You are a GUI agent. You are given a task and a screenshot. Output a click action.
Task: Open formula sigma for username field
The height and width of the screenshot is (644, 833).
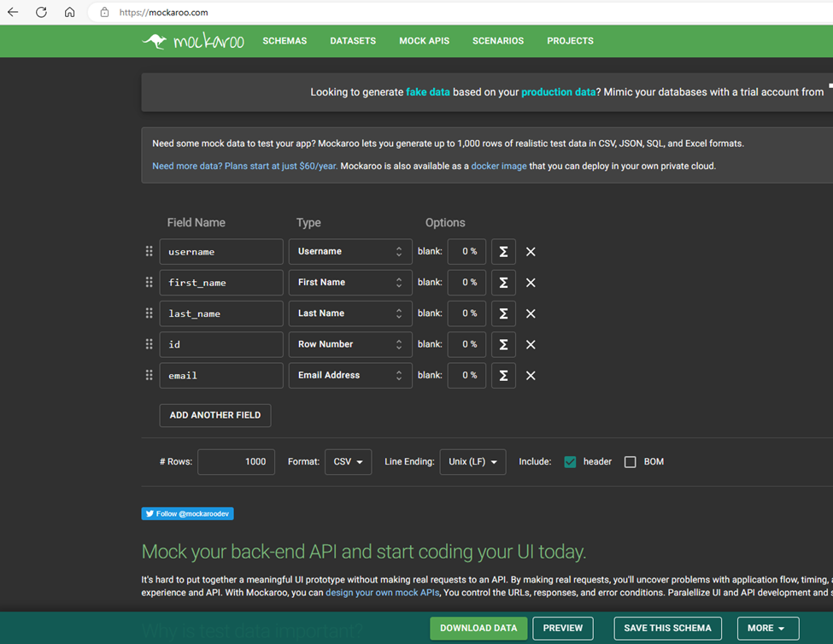pos(503,251)
